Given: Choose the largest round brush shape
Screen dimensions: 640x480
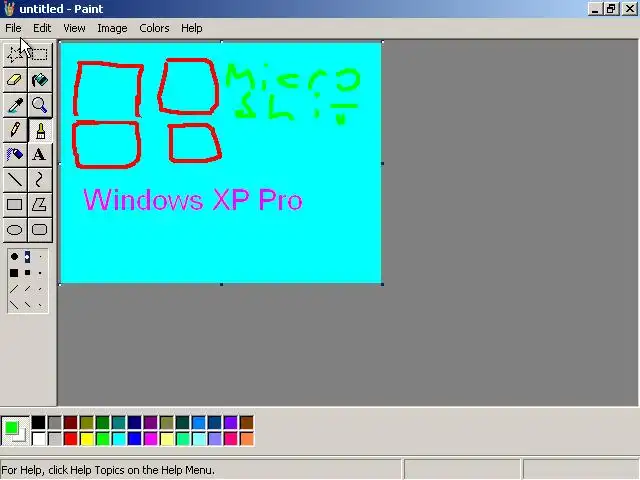Looking at the screenshot, I should click(14, 257).
